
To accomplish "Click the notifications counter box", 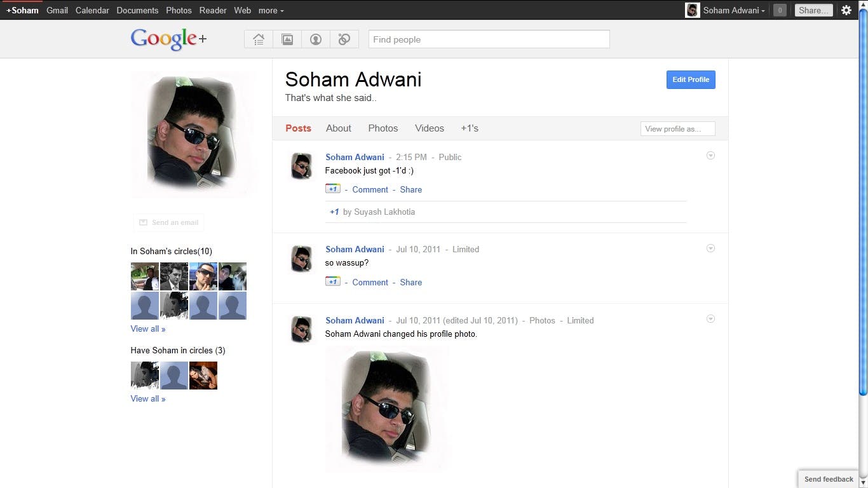I will tap(780, 10).
